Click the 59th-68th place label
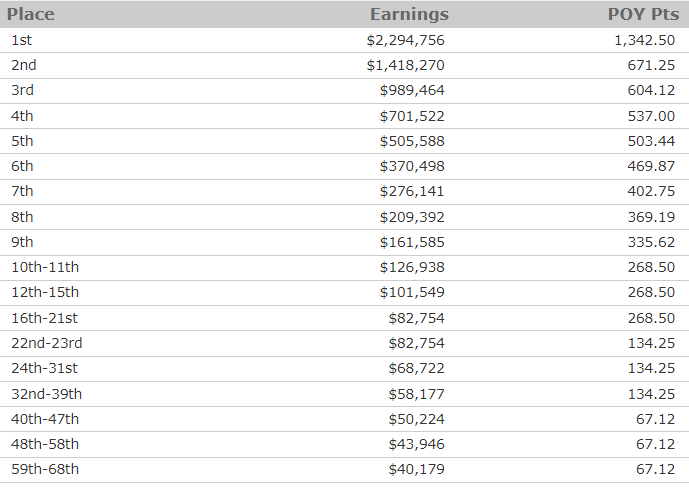The image size is (689, 487). (x=46, y=469)
